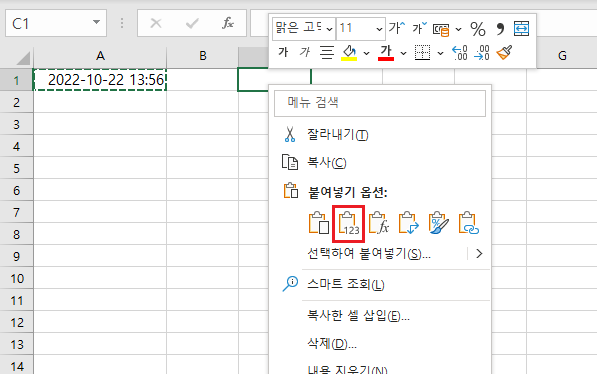Select row 5 header

pyautogui.click(x=16, y=168)
